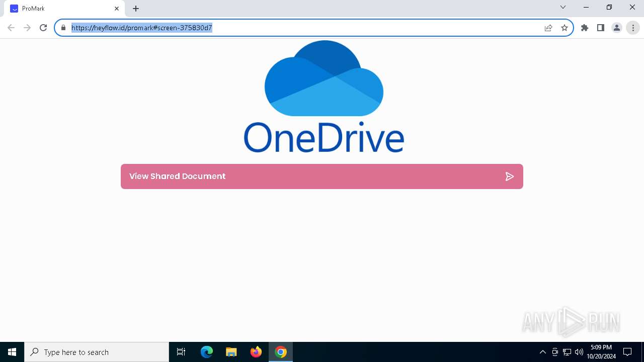Close the ProMark tab
Viewport: 644px width, 362px height.
point(117,9)
